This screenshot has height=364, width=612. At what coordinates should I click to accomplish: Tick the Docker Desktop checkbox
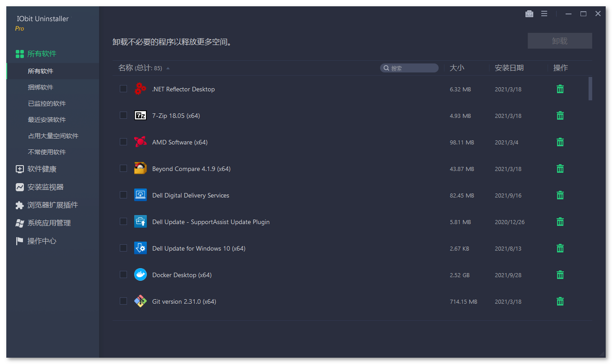123,274
